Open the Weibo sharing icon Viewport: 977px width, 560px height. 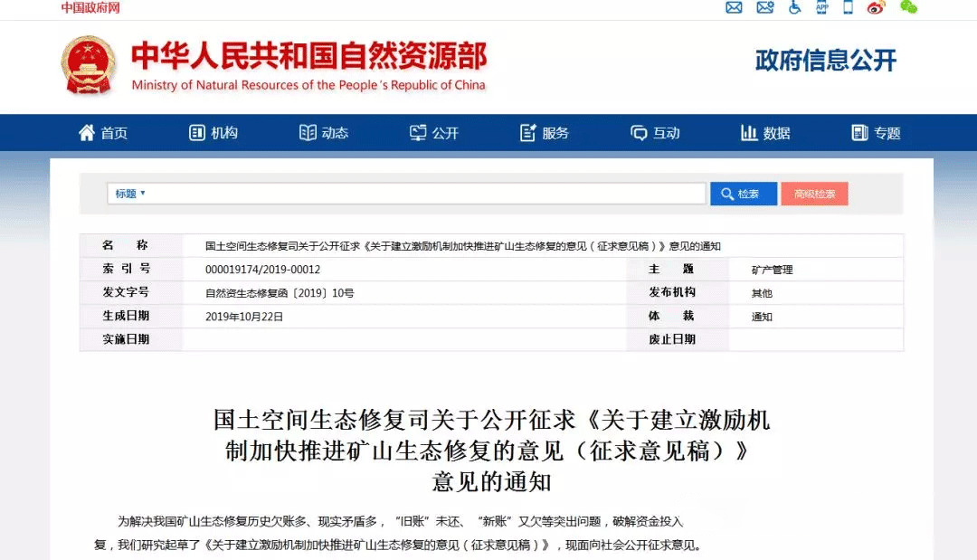pos(874,8)
